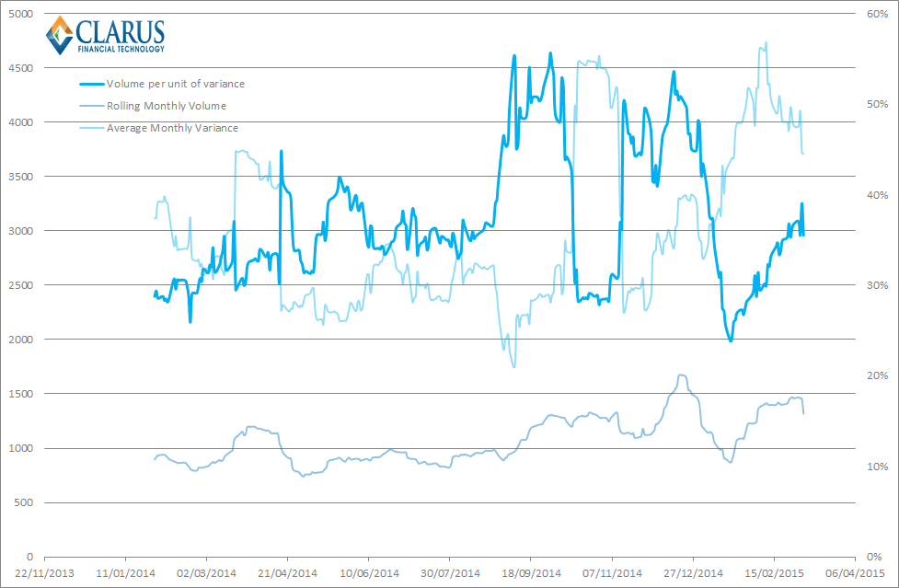Click the left axis label 1500
899x588 pixels.
point(22,394)
